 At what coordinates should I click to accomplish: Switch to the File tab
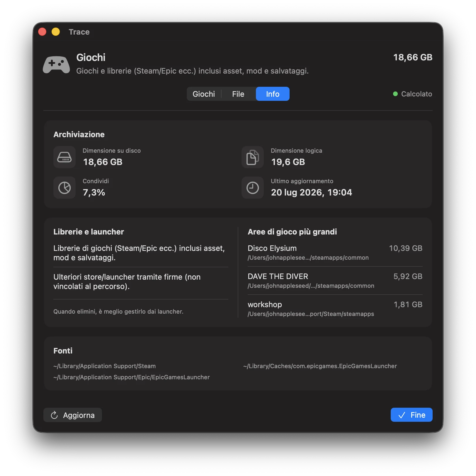click(238, 94)
